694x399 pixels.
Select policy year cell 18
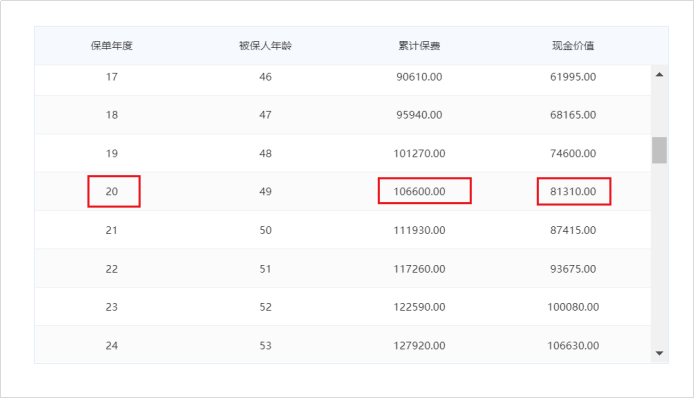coord(112,115)
